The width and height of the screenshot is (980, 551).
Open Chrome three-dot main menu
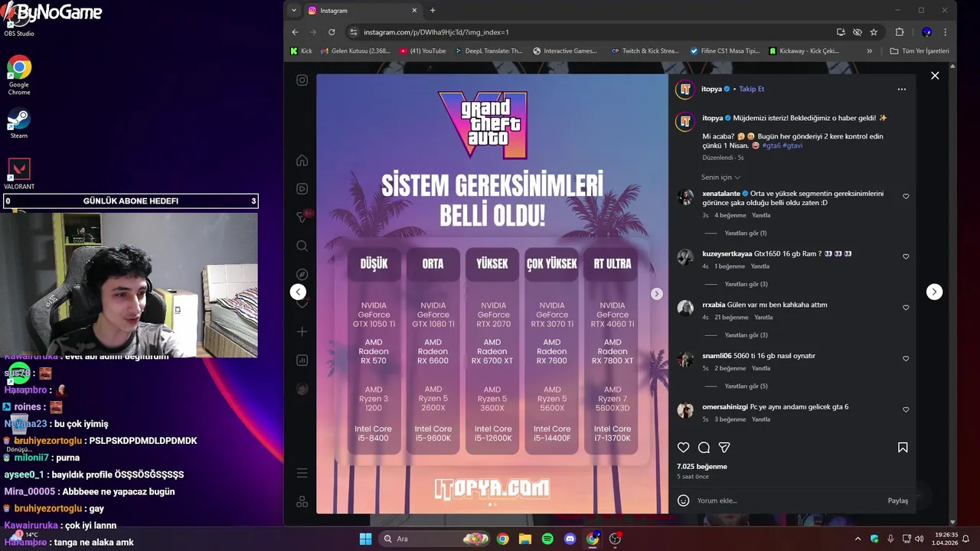point(946,32)
